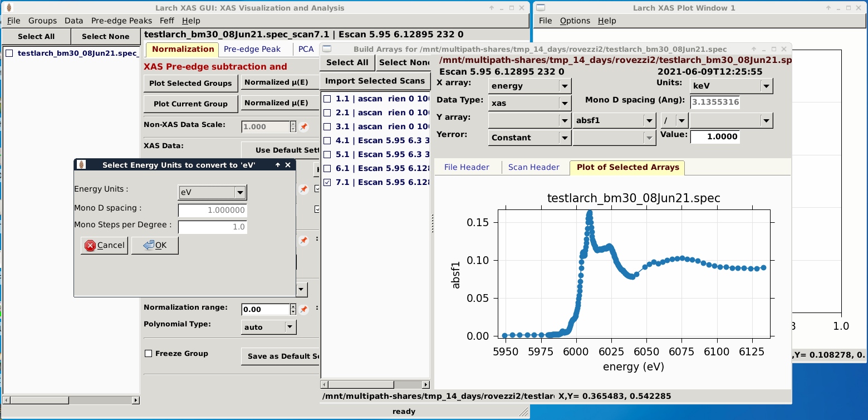This screenshot has height=420, width=868.
Task: Click the Plot Selected Groups button
Action: (x=190, y=84)
